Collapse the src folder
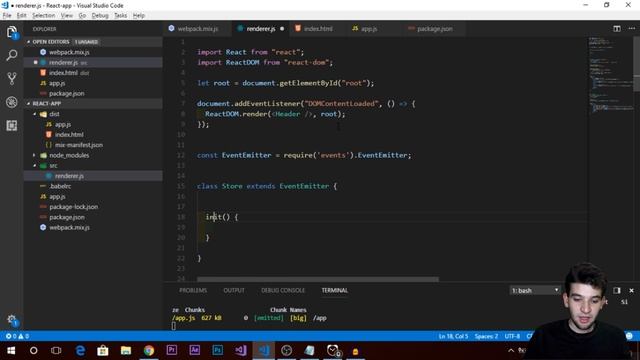Image resolution: width=640 pixels, height=360 pixels. coord(53,166)
